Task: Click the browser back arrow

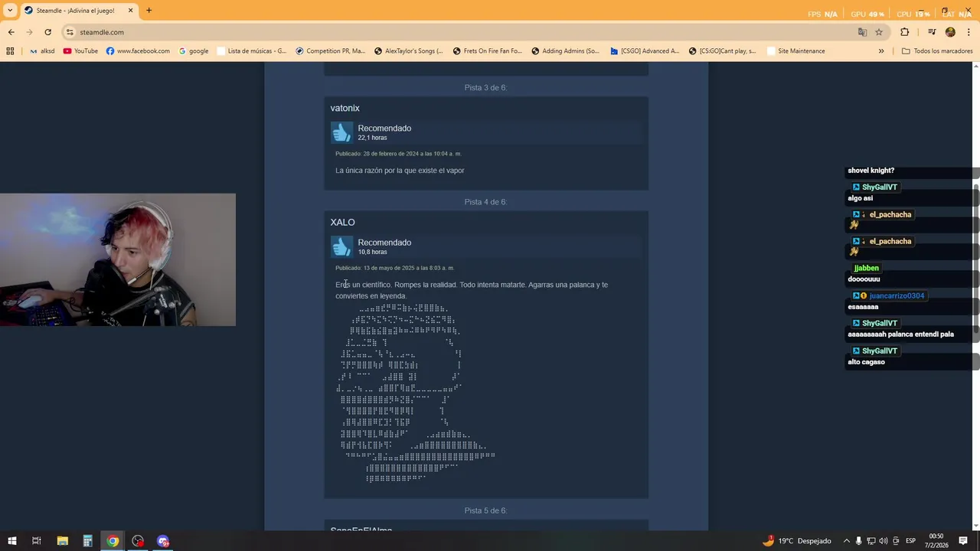Action: click(x=11, y=32)
